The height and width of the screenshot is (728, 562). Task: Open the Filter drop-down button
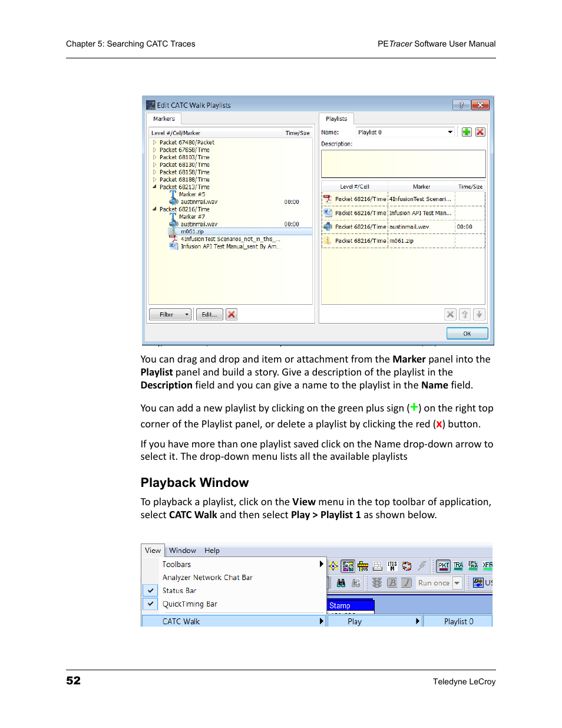170,315
